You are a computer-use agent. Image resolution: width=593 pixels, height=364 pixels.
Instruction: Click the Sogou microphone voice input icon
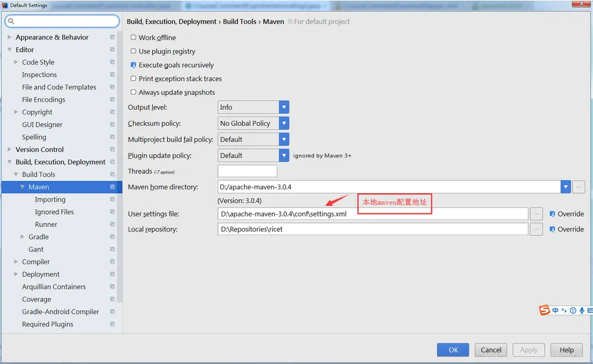(582, 310)
